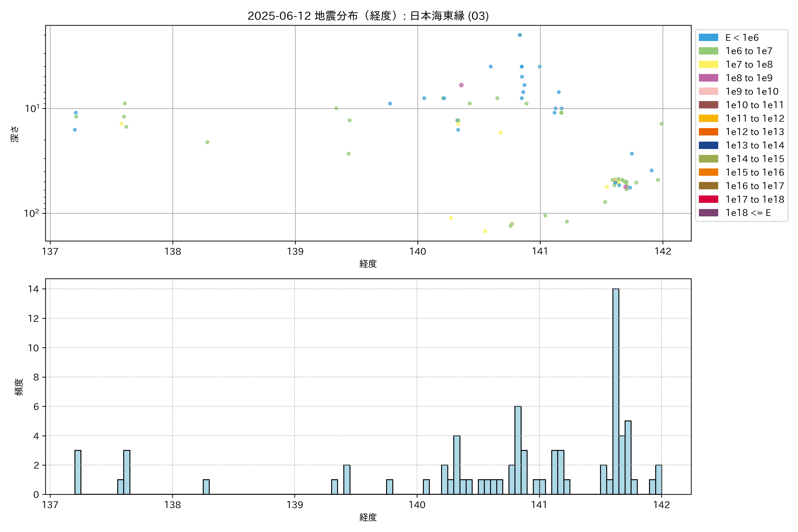The height and width of the screenshot is (532, 798).
Task: Click the green scatter point near longitude 138.3
Action: [207, 142]
